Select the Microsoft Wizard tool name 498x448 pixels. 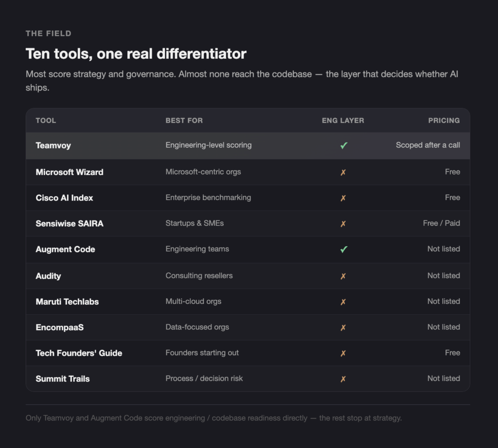pyautogui.click(x=69, y=172)
